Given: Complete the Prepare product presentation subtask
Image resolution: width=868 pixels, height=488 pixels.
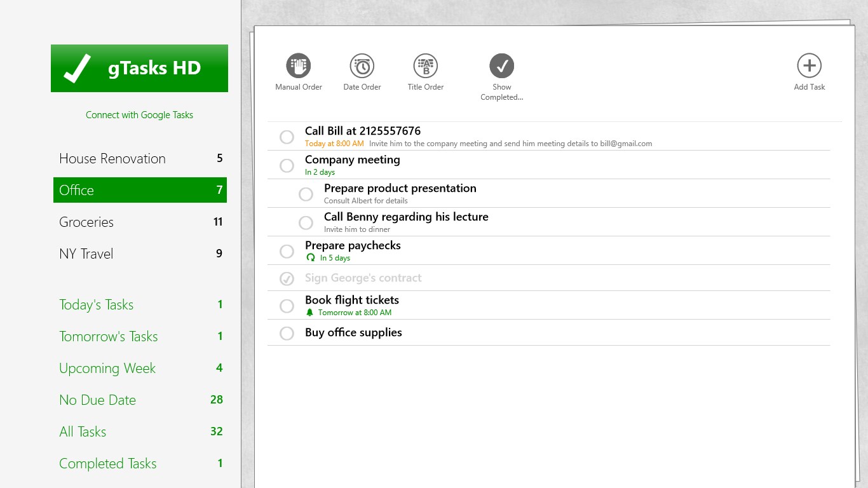Looking at the screenshot, I should [306, 194].
